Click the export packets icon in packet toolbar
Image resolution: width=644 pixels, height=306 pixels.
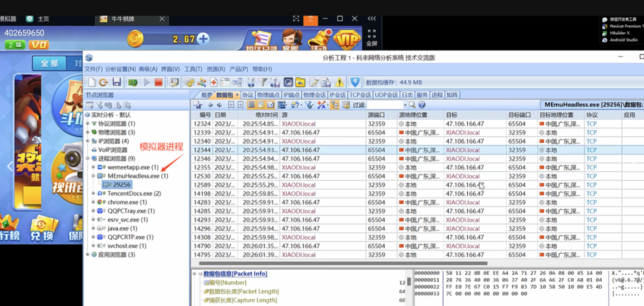pos(197,105)
